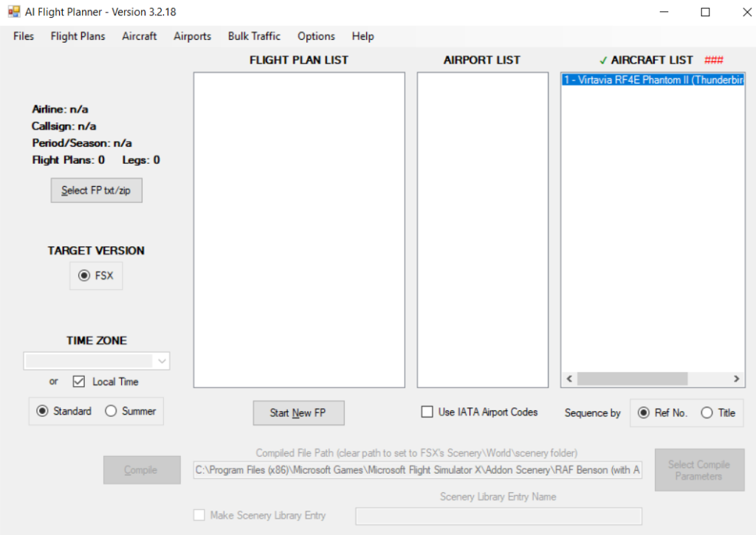Click the aircraft list horizontal scrollbar thumb
Image resolution: width=756 pixels, height=535 pixels.
click(x=631, y=379)
